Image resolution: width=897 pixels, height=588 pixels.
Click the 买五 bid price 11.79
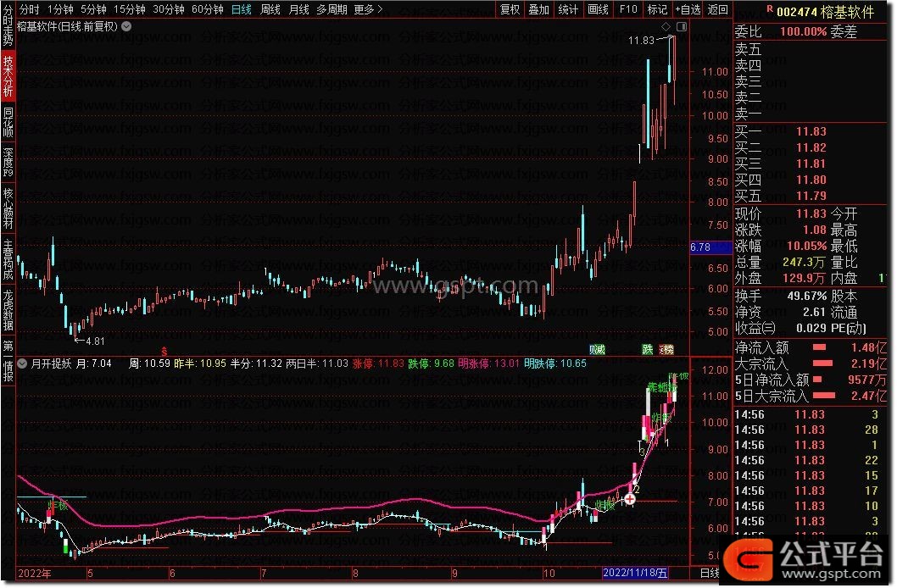tap(811, 196)
